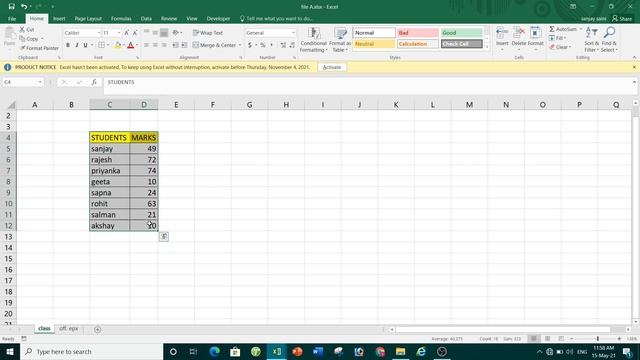640x360 pixels.
Task: Toggle Middle Align for cells
Action: (155, 33)
